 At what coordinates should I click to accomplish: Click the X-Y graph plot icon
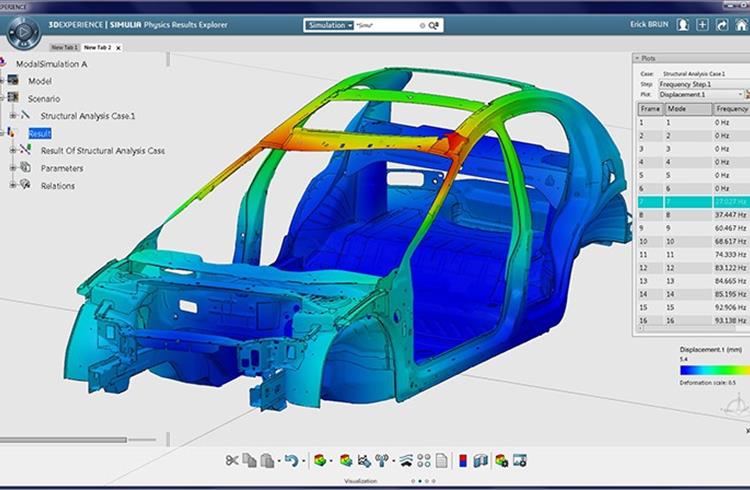(364, 460)
